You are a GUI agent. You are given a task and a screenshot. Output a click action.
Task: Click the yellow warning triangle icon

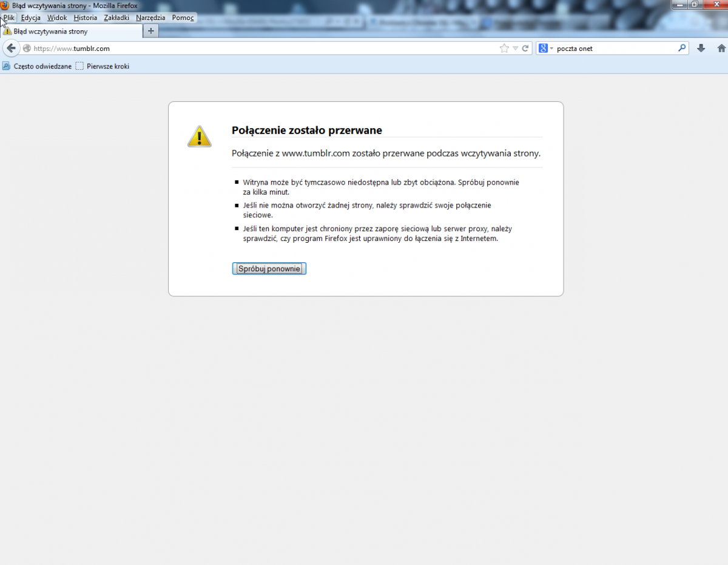[x=200, y=136]
